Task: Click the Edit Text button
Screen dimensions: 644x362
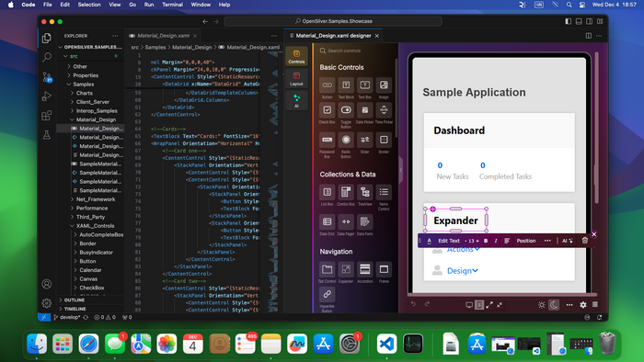Action: (449, 241)
